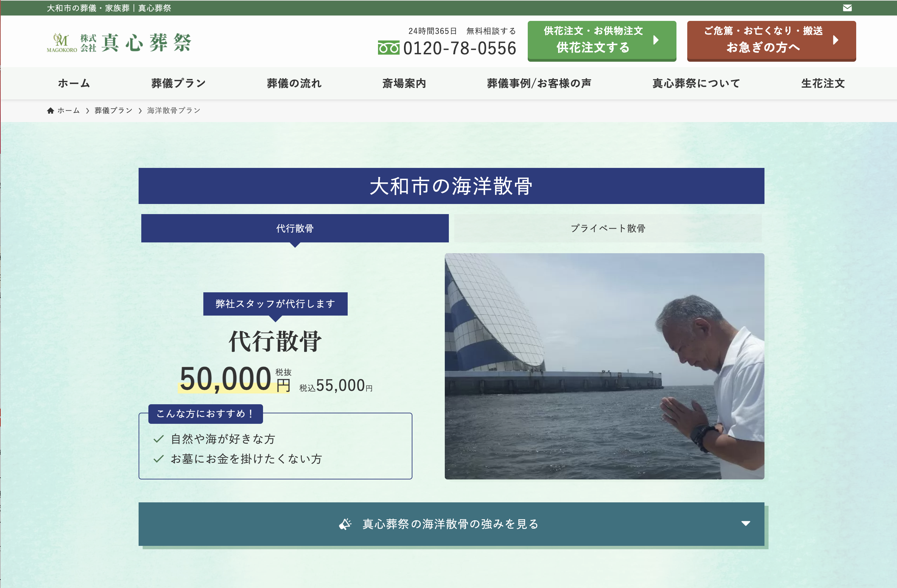
Task: Click the green 供花注文する button
Action: [x=602, y=41]
